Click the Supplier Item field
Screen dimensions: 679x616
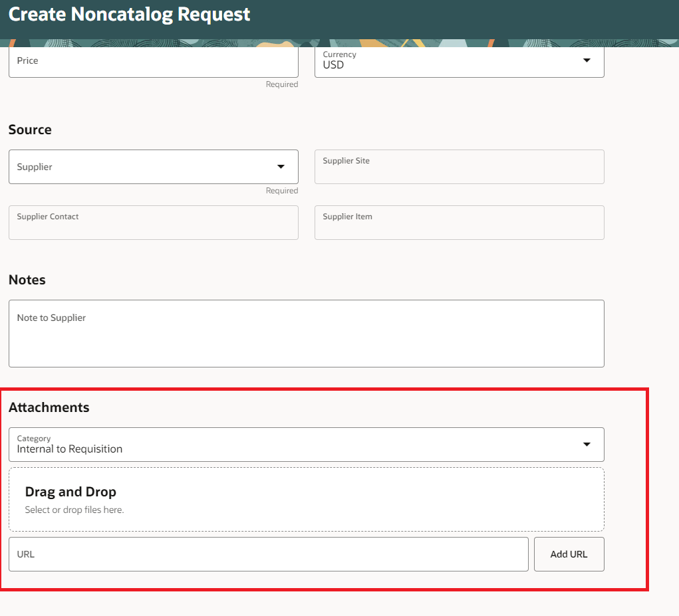tap(459, 223)
